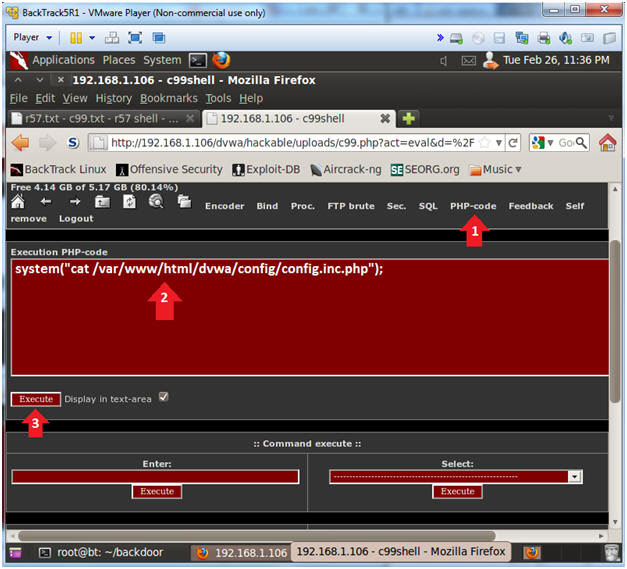Click Execute under the Select dropdown
Screen dimensions: 627x569
[x=457, y=491]
